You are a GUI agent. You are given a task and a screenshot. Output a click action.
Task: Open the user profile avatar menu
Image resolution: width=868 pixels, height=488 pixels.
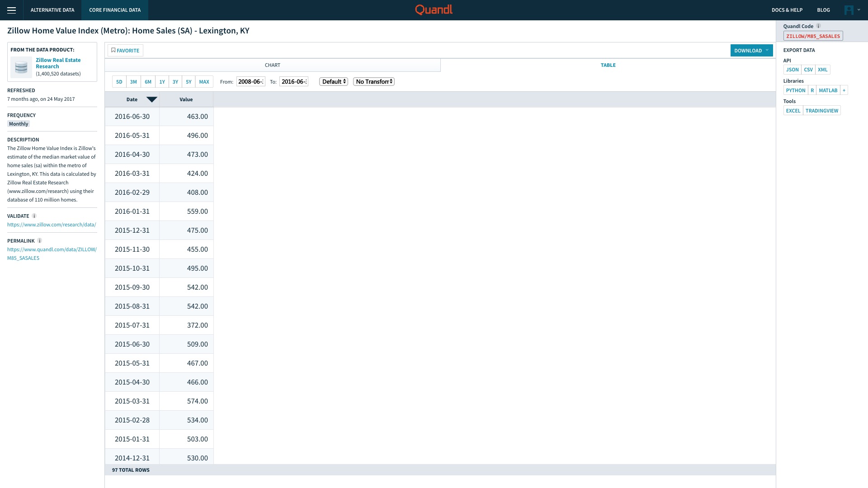pos(849,10)
